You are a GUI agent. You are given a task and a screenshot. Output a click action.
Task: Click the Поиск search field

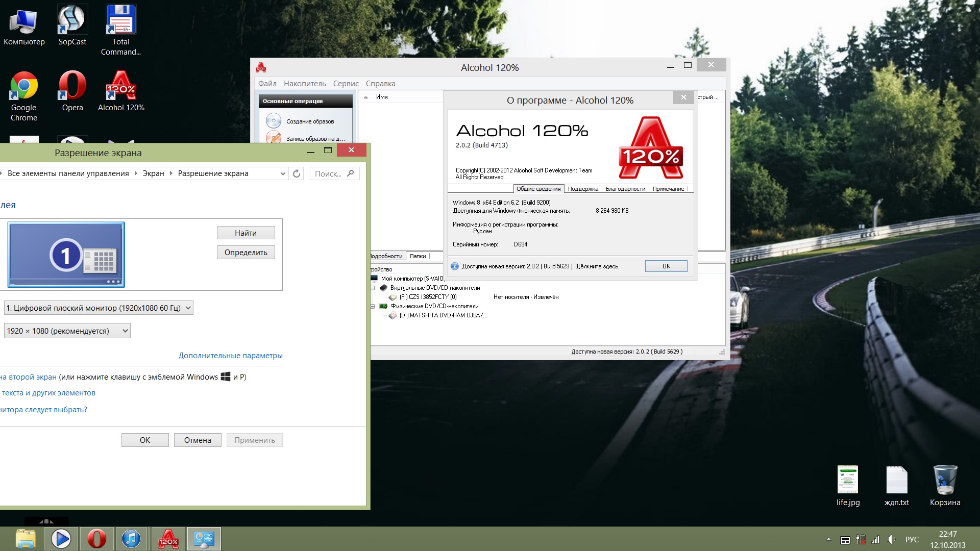329,173
